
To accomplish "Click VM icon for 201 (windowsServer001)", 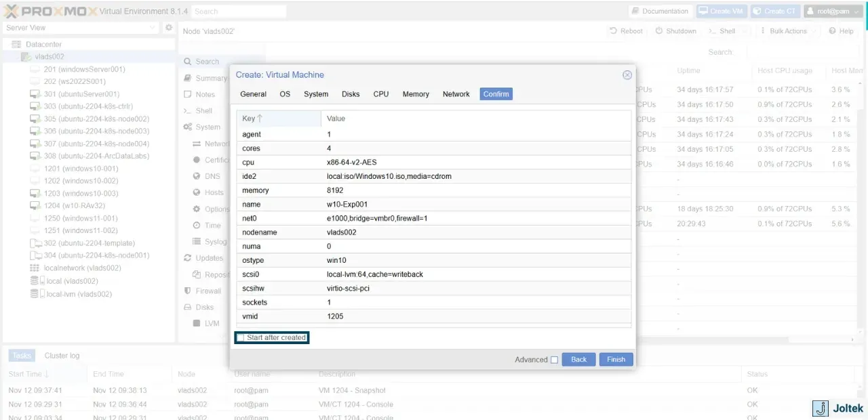I will [x=35, y=69].
